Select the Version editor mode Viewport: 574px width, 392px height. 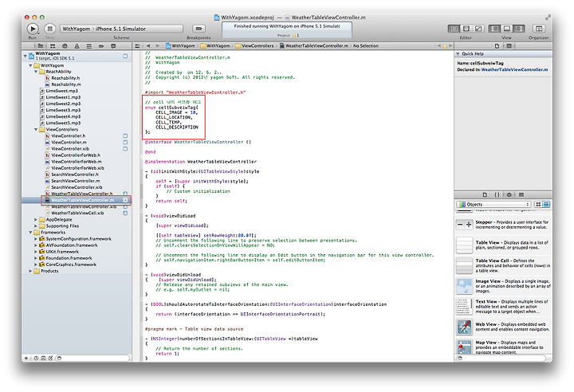click(478, 29)
